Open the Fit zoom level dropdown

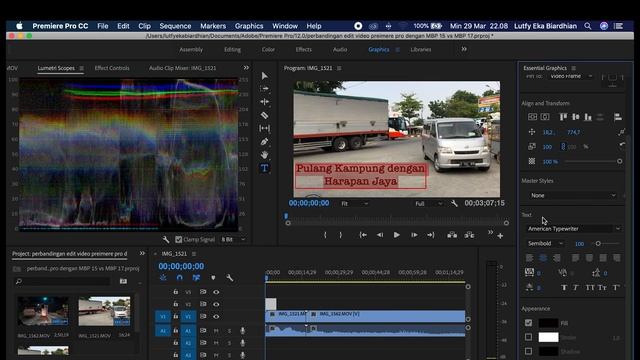354,203
